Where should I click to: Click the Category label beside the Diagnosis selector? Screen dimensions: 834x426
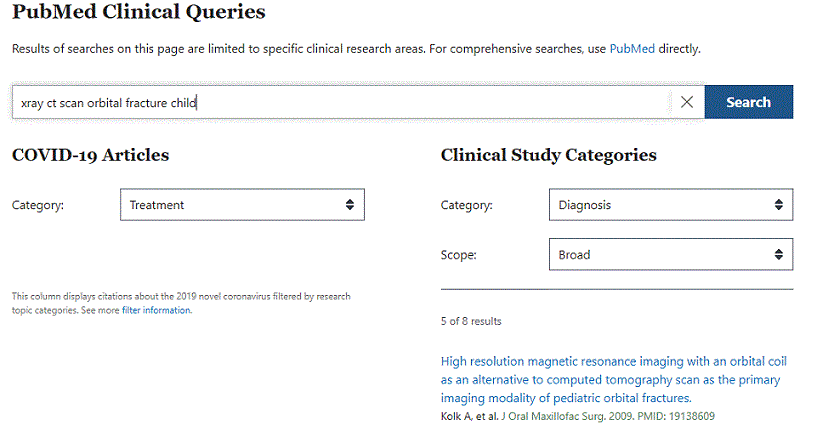466,205
